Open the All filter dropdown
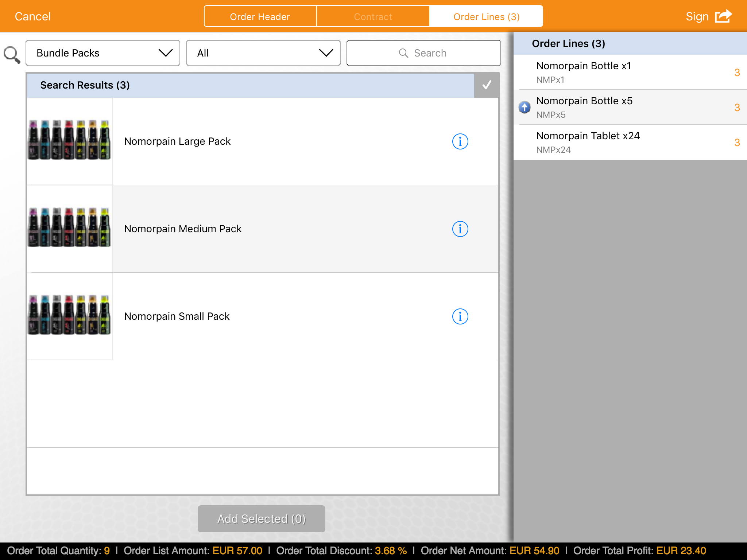Screen dimensions: 747x560 (263, 53)
